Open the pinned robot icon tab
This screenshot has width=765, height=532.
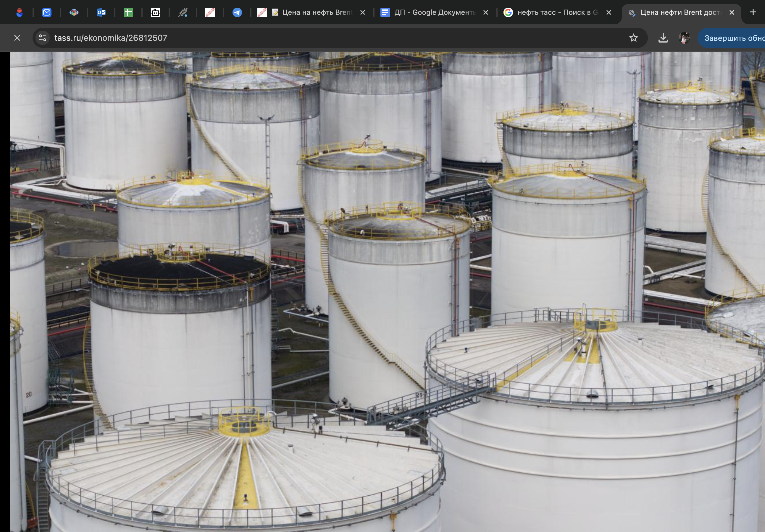[x=156, y=13]
